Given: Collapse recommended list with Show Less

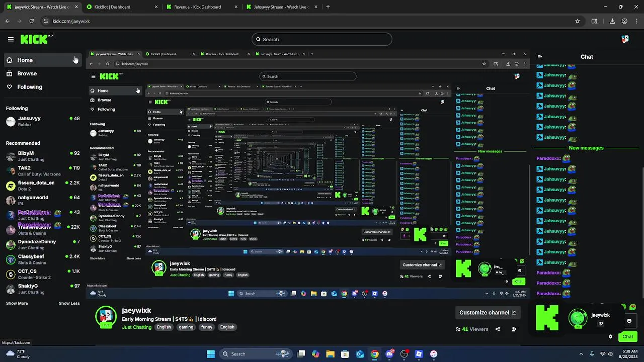Looking at the screenshot, I should (69, 303).
